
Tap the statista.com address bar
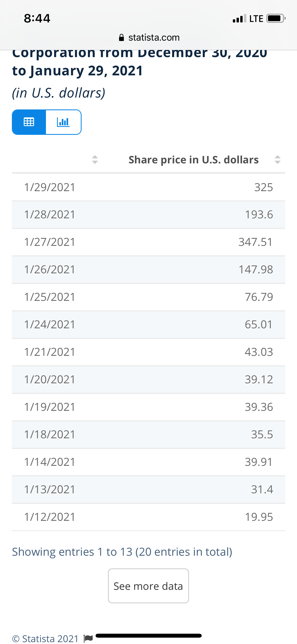click(x=149, y=38)
